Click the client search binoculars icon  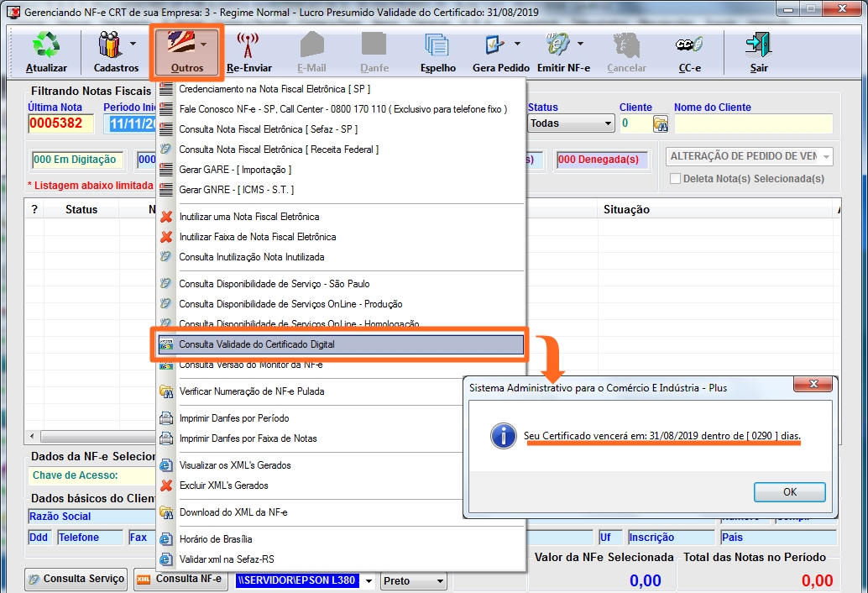click(x=661, y=123)
